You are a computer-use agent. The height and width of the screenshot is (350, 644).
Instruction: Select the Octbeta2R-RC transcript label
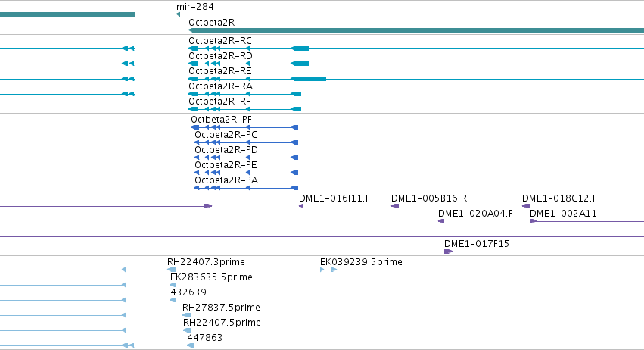(220, 41)
